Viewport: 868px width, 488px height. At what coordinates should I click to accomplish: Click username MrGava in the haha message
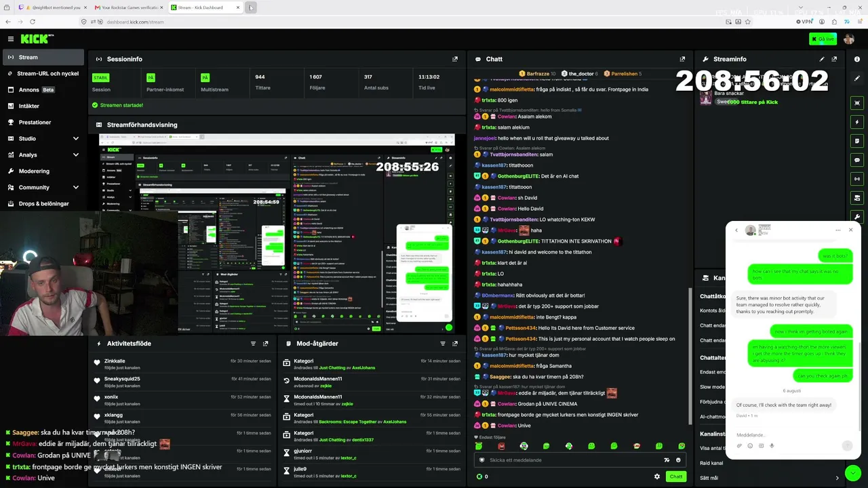(507, 230)
